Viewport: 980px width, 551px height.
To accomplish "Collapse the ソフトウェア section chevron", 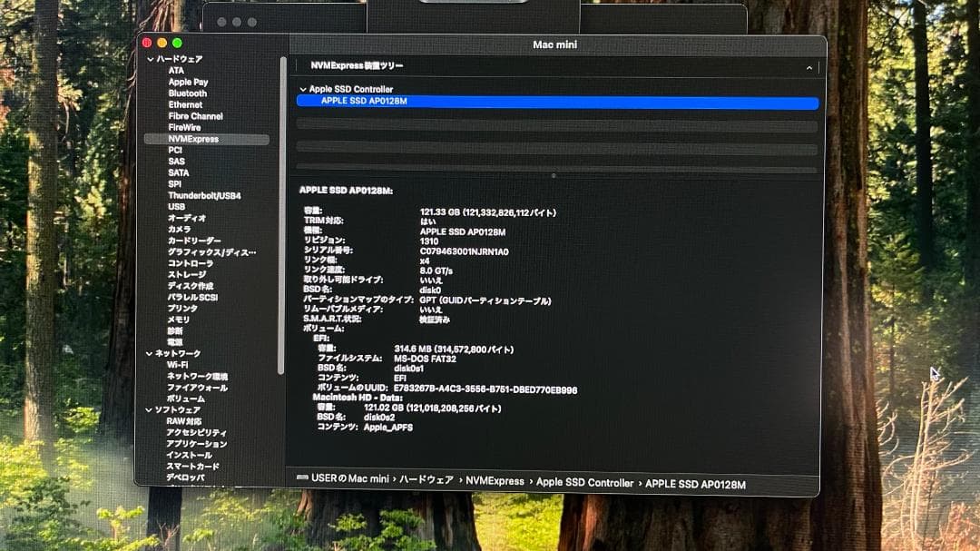I will [x=149, y=410].
